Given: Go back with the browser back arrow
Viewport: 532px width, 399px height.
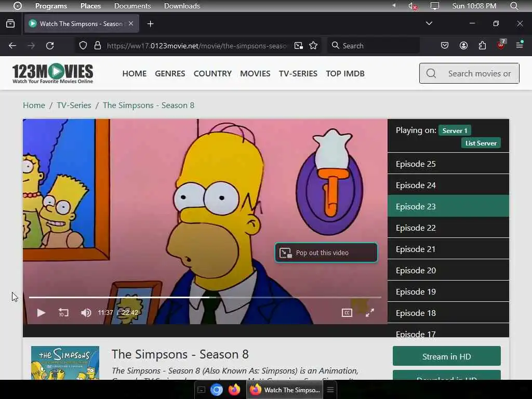Looking at the screenshot, I should click(12, 46).
